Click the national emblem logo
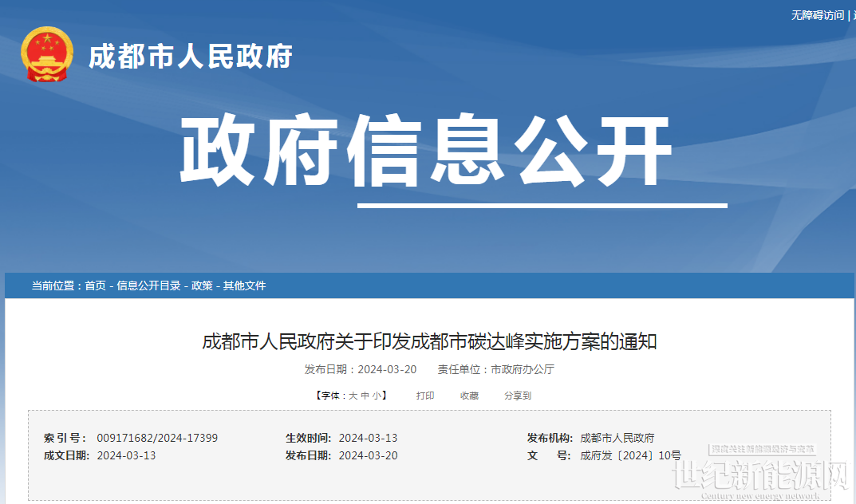The width and height of the screenshot is (856, 504). pos(46,54)
